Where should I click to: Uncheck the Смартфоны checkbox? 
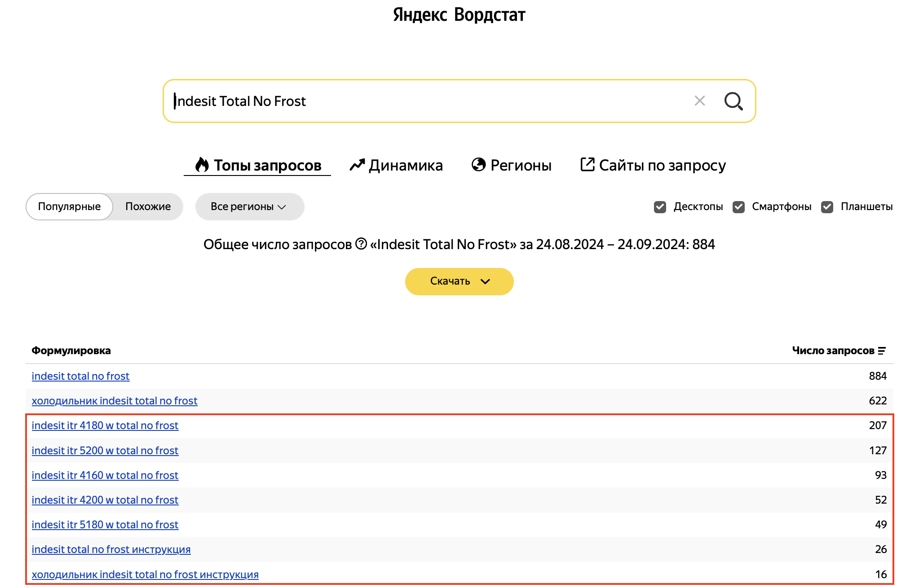(x=738, y=207)
